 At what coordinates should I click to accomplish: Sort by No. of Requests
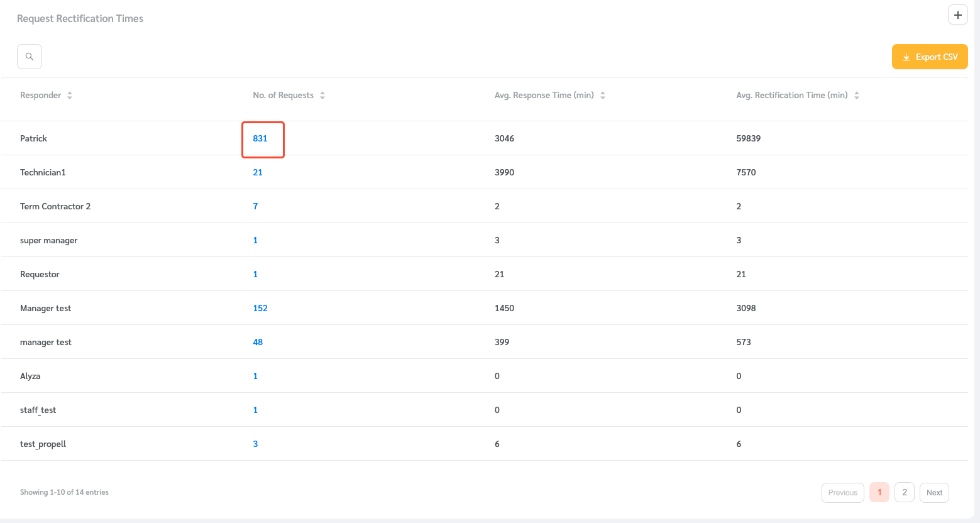click(x=322, y=95)
